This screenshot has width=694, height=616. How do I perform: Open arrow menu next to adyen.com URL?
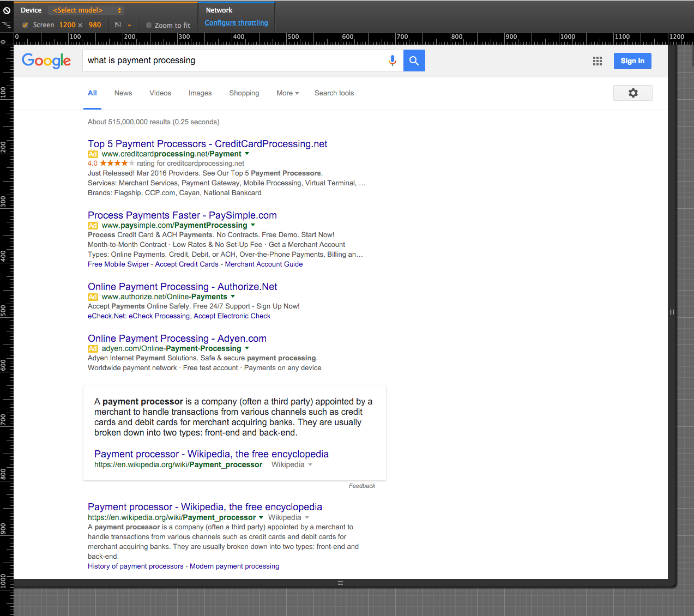pyautogui.click(x=247, y=348)
